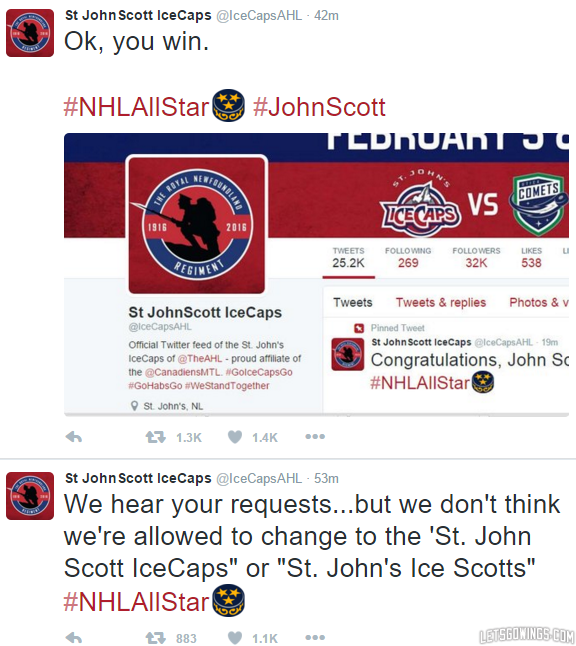Click the IceCaps avatar on the 53m tweet

[30, 496]
